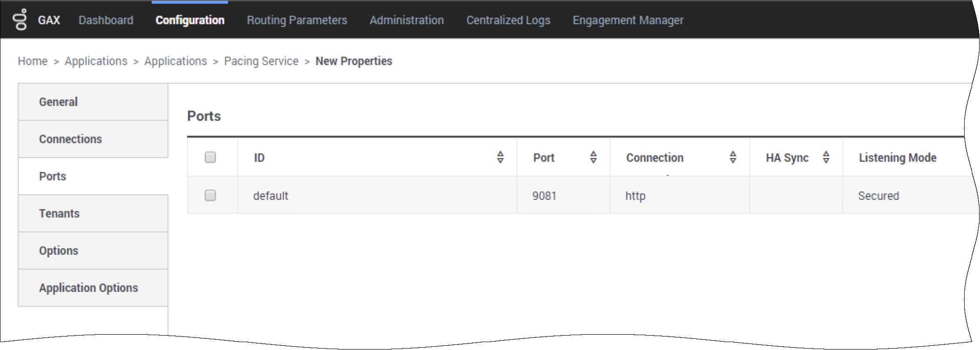The height and width of the screenshot is (350, 980).
Task: Sort ports by ID column arrows
Action: point(500,158)
